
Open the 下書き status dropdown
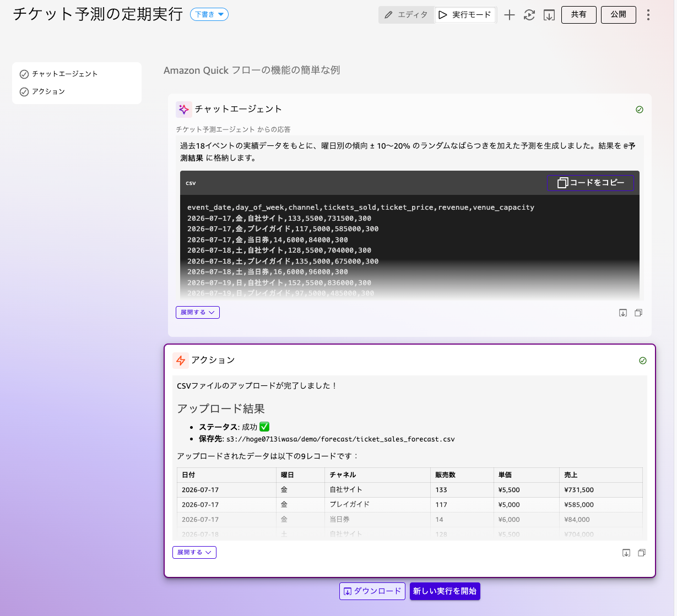click(209, 15)
